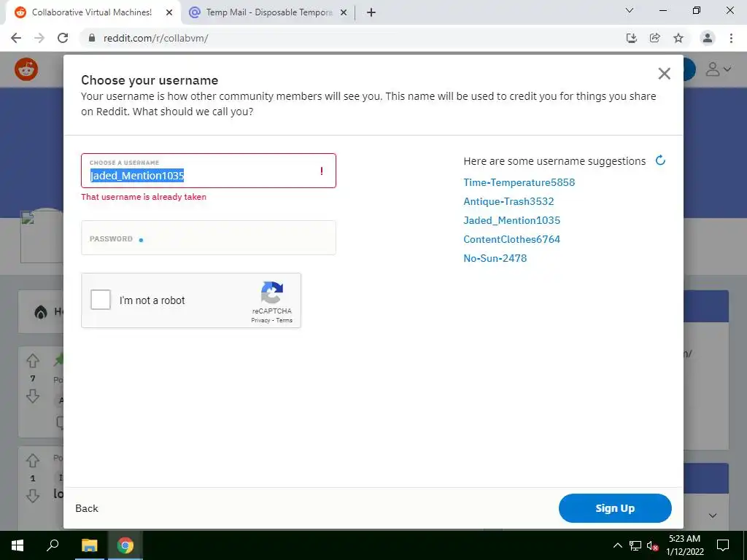
Task: Switch to Collaborative Virtual Machines tab
Action: tap(91, 12)
